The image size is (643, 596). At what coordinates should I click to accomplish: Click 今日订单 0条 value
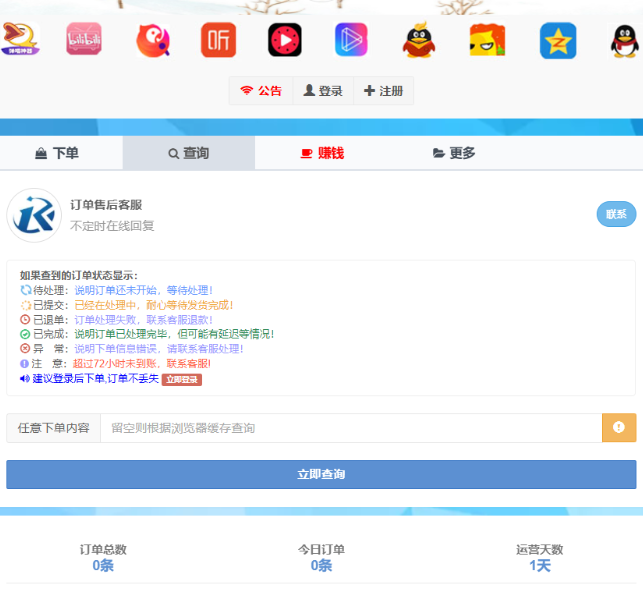pos(321,565)
